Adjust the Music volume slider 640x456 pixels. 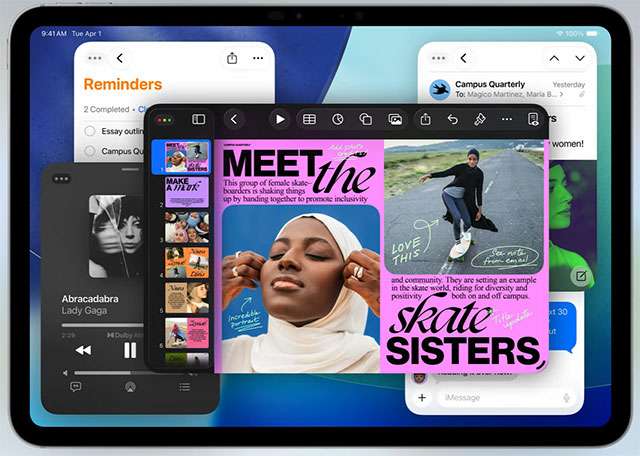click(x=131, y=373)
